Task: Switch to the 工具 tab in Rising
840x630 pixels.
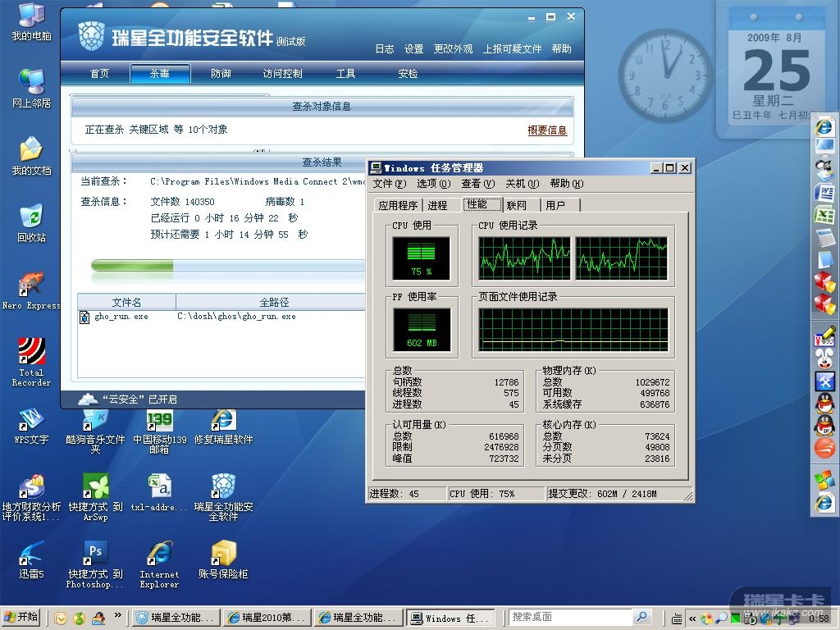Action: (x=345, y=73)
